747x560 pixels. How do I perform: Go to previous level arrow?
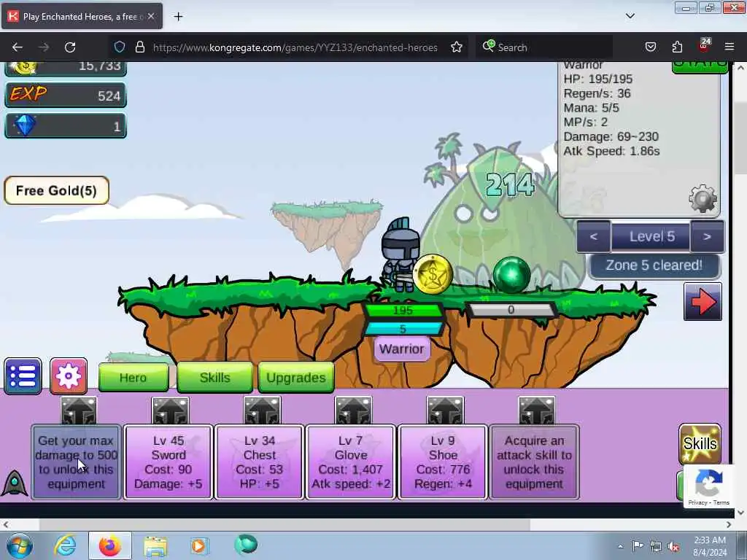click(593, 236)
